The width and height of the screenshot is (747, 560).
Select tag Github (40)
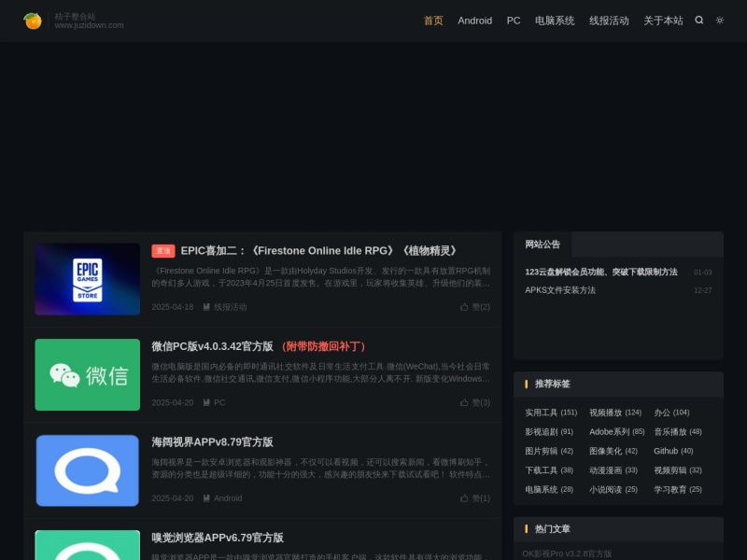(673, 451)
